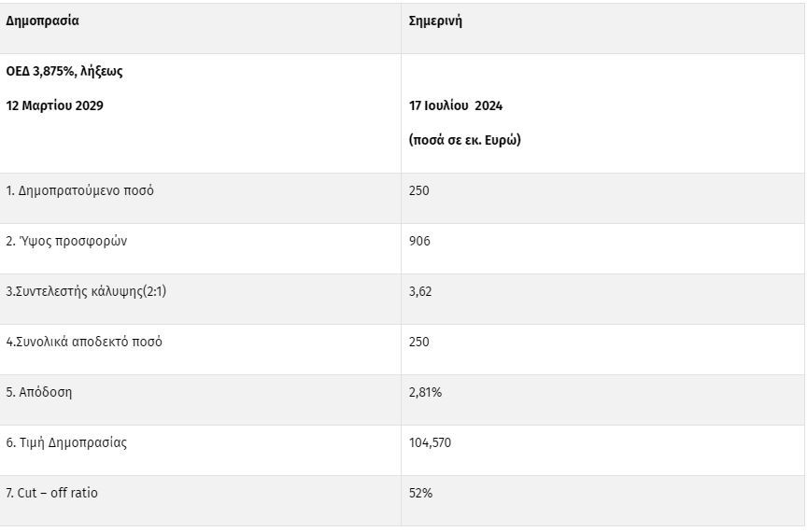Select the ΟΕΔ 3,875%, λήξεως text
This screenshot has width=807, height=532.
64,72
